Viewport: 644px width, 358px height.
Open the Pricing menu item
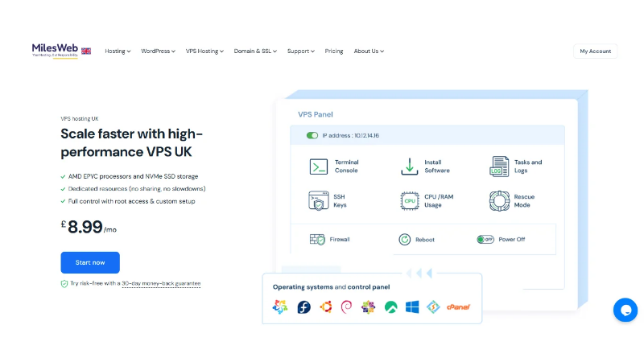coord(334,51)
